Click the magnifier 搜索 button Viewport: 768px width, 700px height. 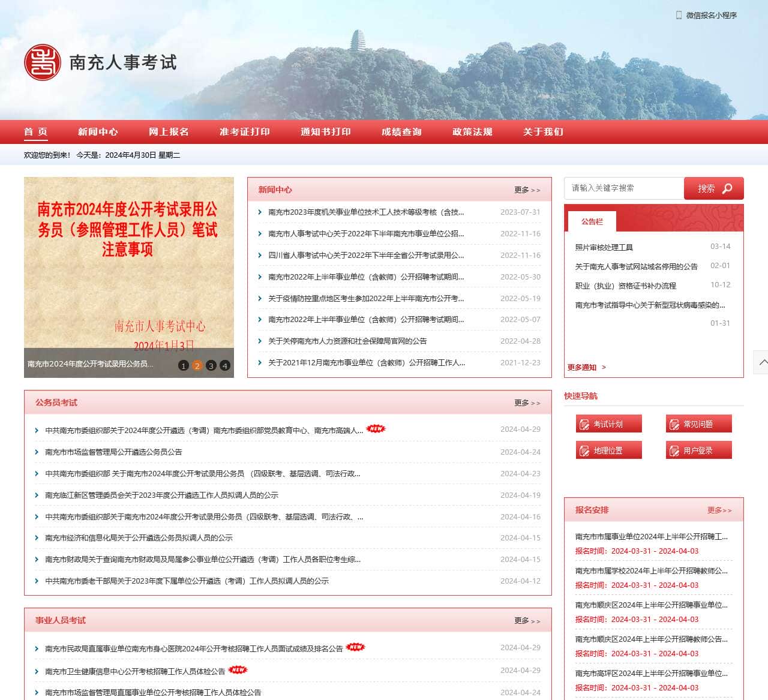click(714, 188)
